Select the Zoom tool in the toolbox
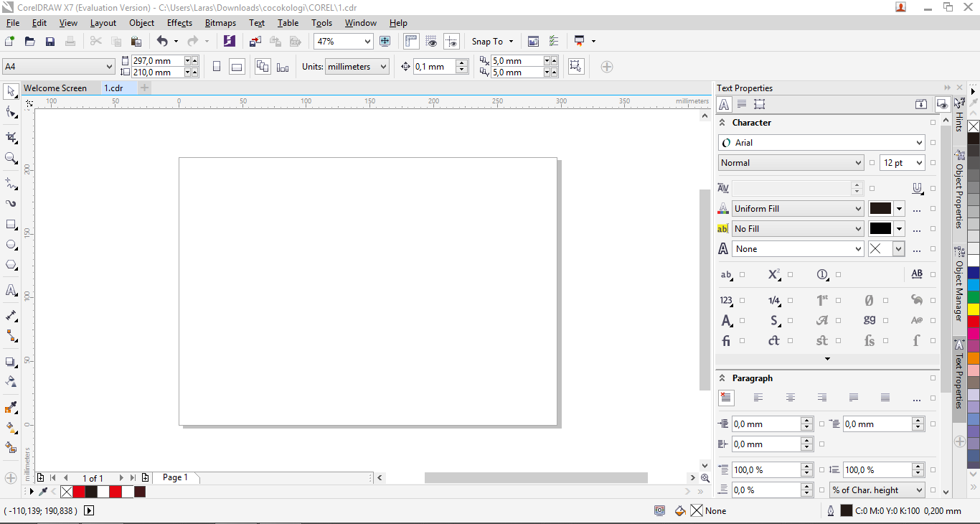Screen dimensions: 980x524 tap(11, 158)
